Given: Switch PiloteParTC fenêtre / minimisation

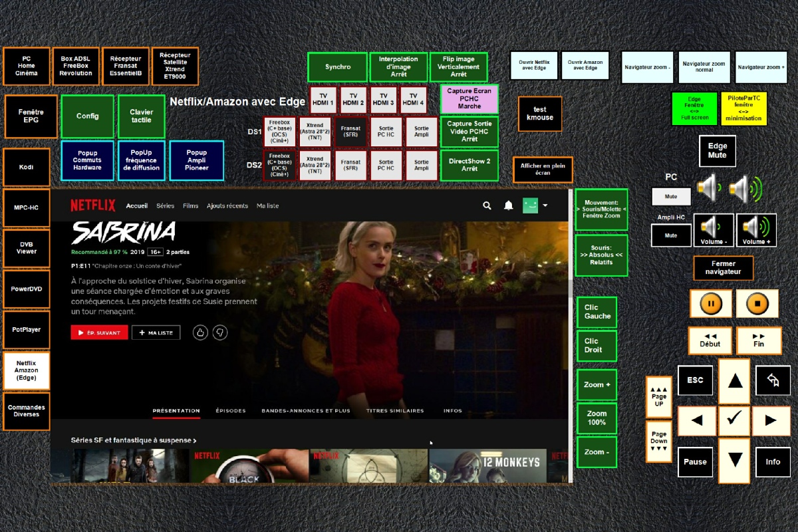Looking at the screenshot, I should tap(744, 109).
